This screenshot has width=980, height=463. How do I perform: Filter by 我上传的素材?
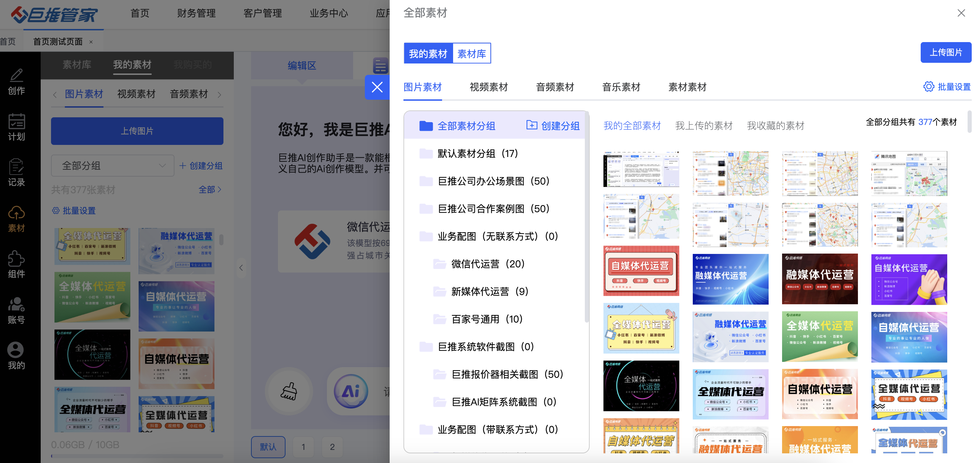(703, 126)
